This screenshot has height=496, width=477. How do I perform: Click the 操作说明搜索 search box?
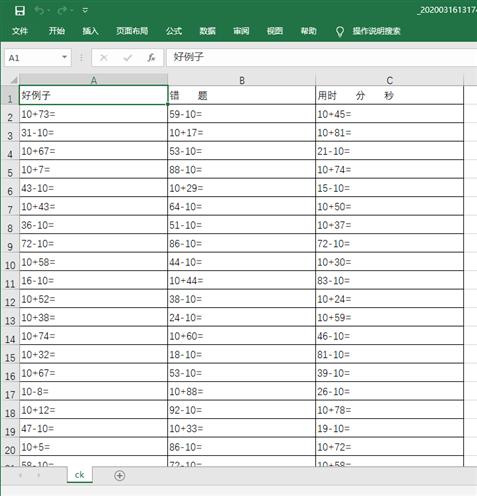[376, 31]
